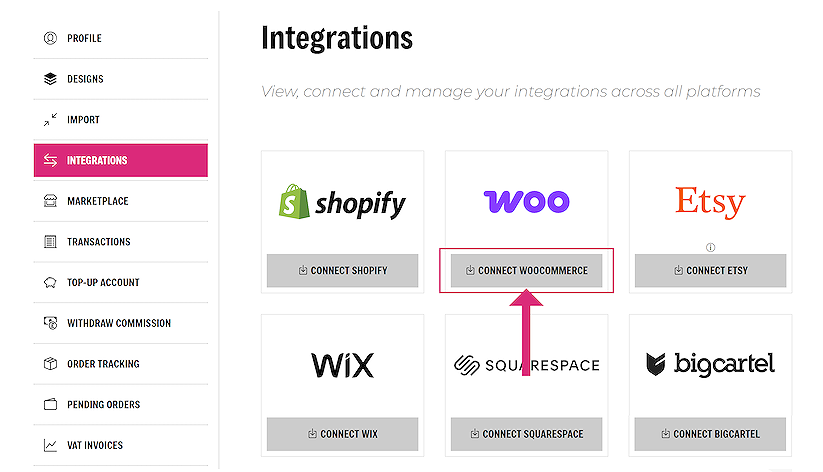Open Pending Orders in sidebar
Image resolution: width=823 pixels, height=472 pixels.
pyautogui.click(x=103, y=405)
